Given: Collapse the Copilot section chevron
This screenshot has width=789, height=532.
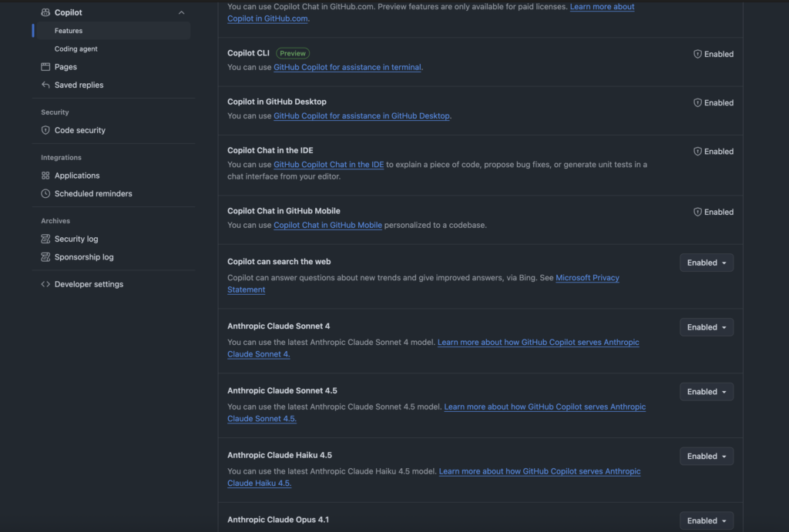Looking at the screenshot, I should pyautogui.click(x=181, y=12).
